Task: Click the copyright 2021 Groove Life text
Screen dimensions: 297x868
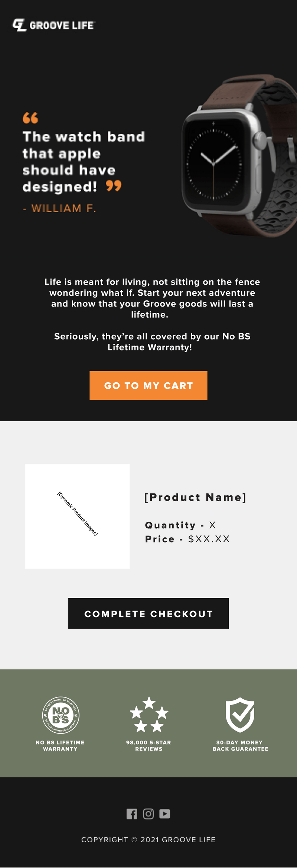Action: pos(148,840)
